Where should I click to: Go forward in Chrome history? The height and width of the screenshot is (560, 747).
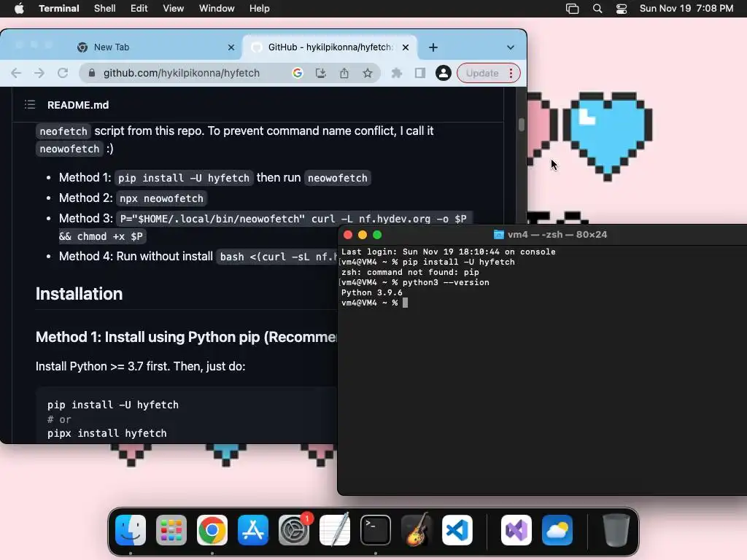click(39, 73)
